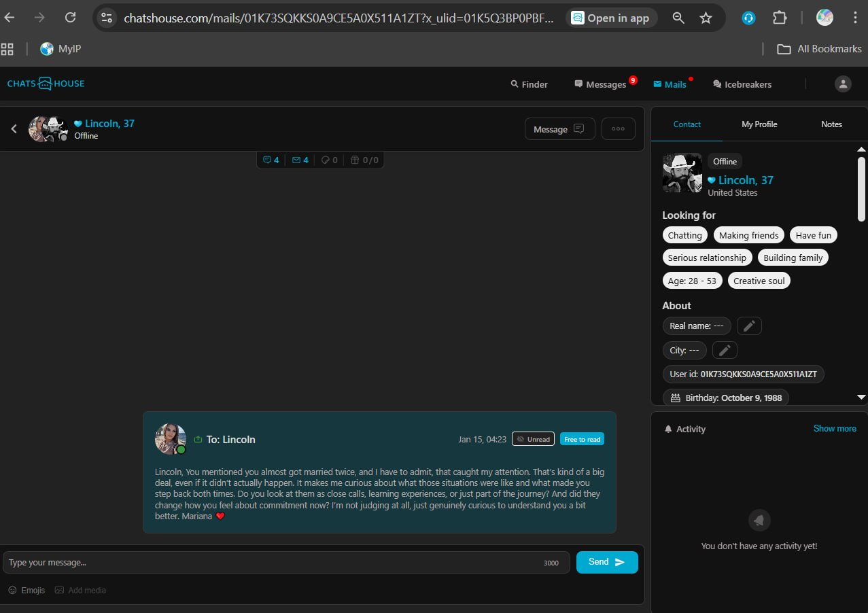The image size is (868, 613).
Task: Open the blue headset extension icon
Action: pos(748,18)
